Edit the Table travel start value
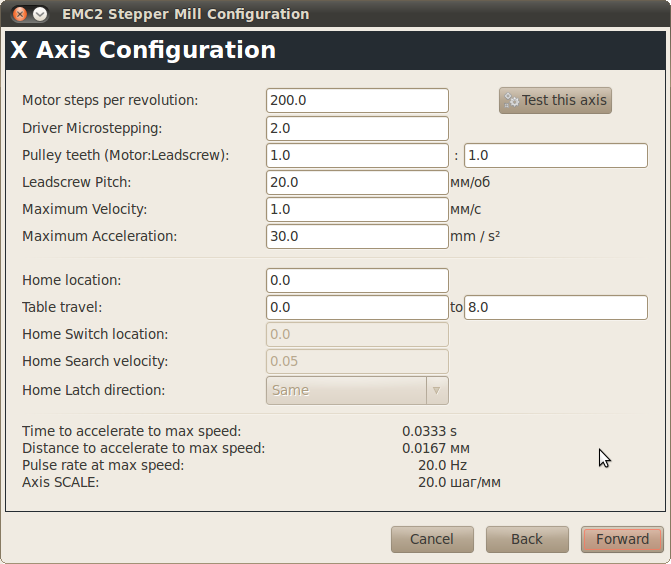 click(357, 307)
